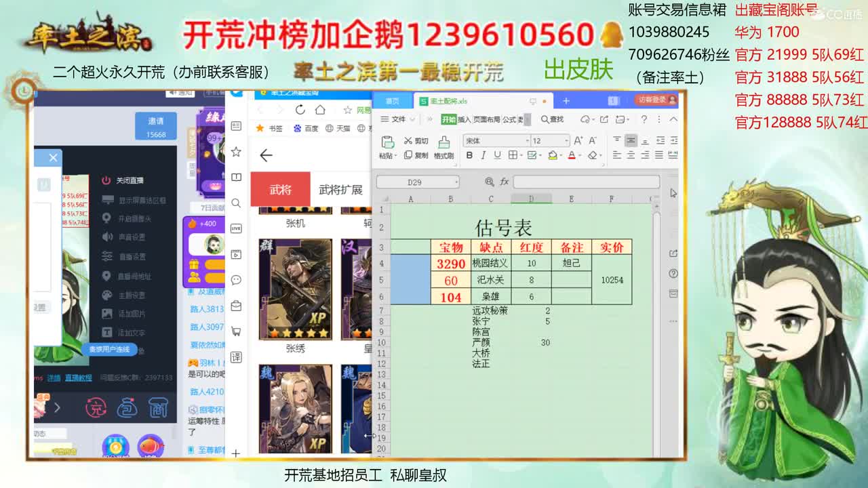Screen dimensions: 868x488
Task: Click the center horizontally icon
Action: (631, 155)
